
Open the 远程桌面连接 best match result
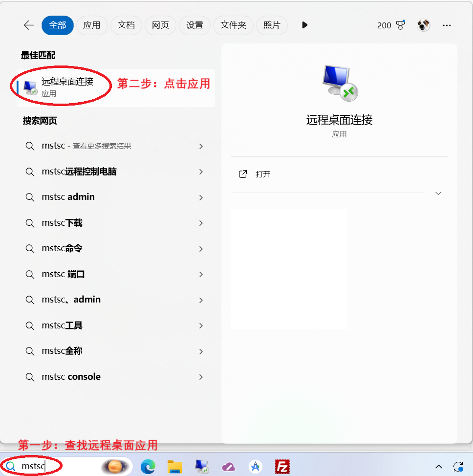click(x=67, y=87)
